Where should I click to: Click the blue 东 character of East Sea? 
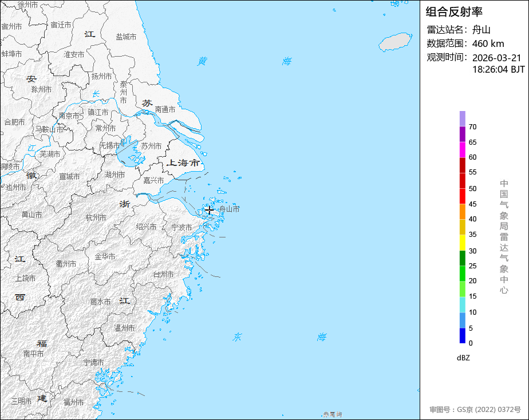coord(238,336)
